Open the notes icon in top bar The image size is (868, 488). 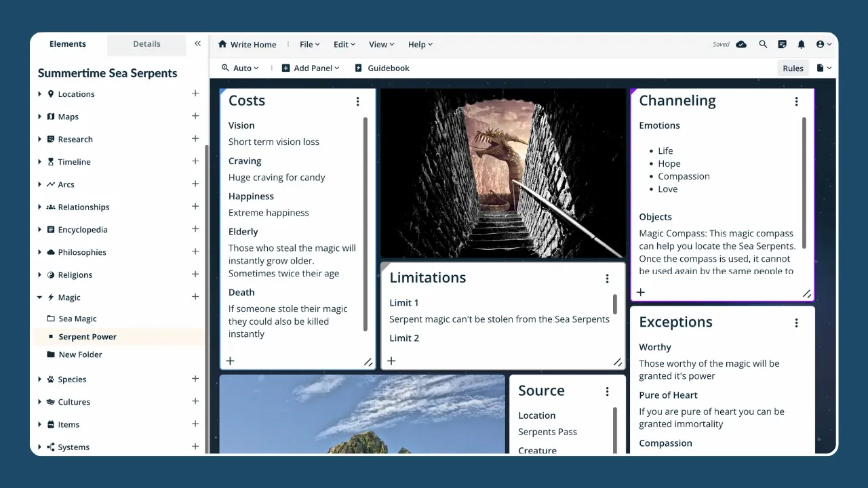click(782, 44)
